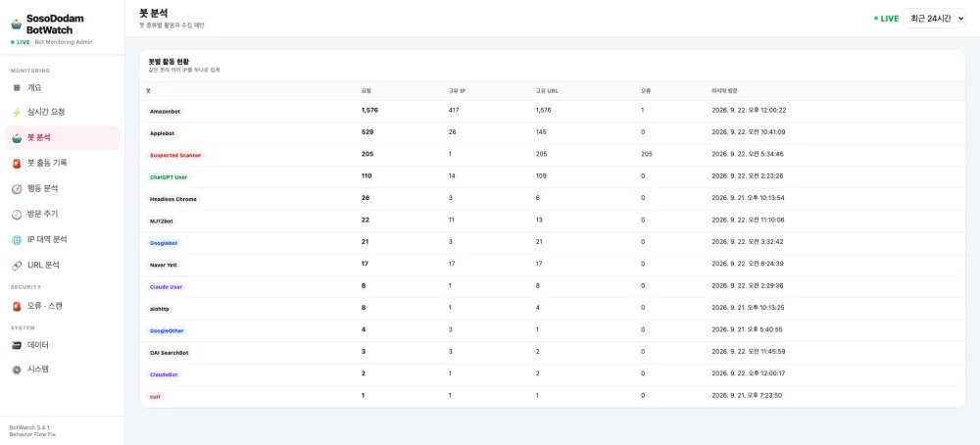Click the SosoDodam BotWatch logo icon
The width and height of the screenshot is (980, 445).
pyautogui.click(x=17, y=25)
